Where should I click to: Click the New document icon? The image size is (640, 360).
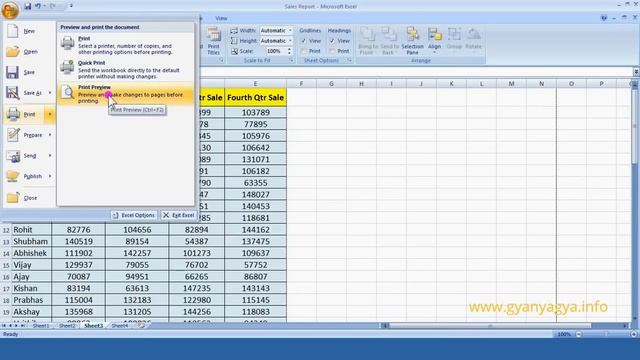13,31
